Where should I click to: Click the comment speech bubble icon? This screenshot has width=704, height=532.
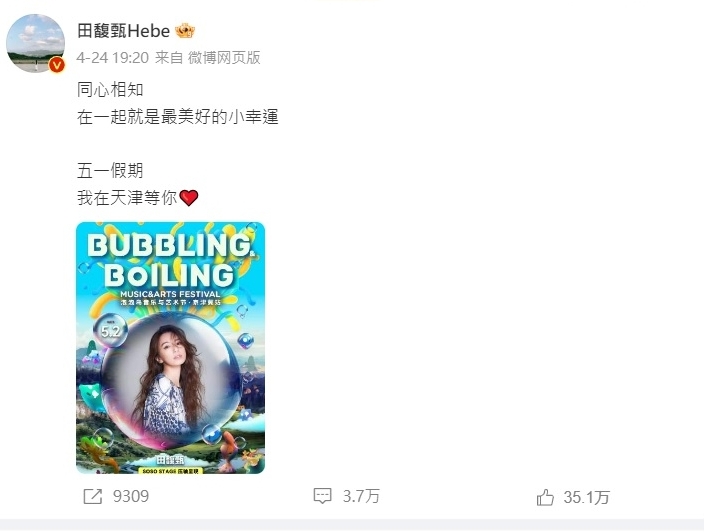(322, 496)
